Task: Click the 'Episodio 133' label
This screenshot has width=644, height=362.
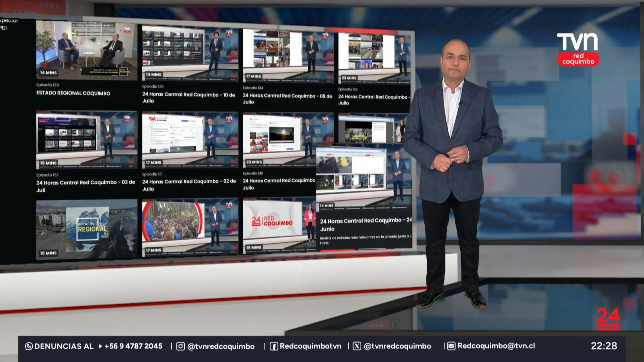Action: [348, 89]
